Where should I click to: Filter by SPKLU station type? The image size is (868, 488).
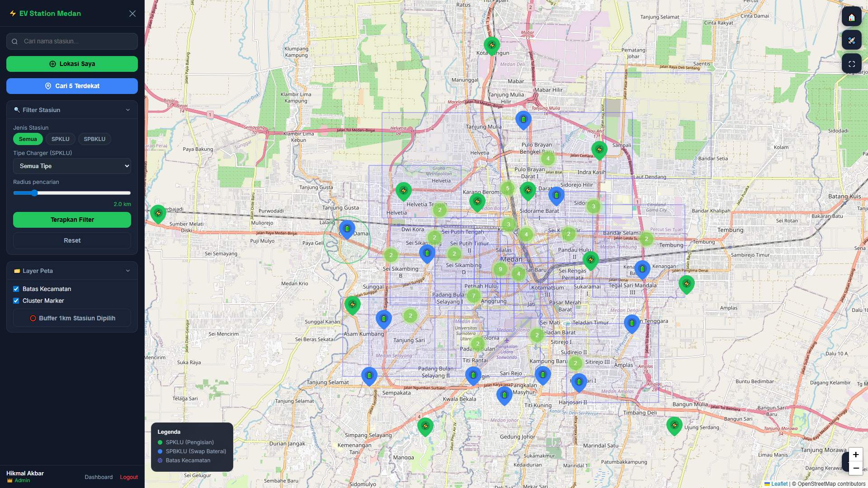(x=61, y=139)
